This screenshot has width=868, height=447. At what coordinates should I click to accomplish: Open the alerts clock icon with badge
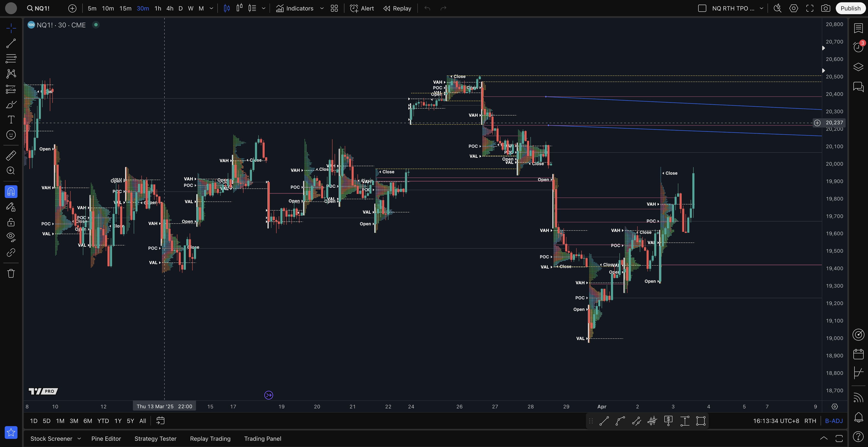point(858,47)
